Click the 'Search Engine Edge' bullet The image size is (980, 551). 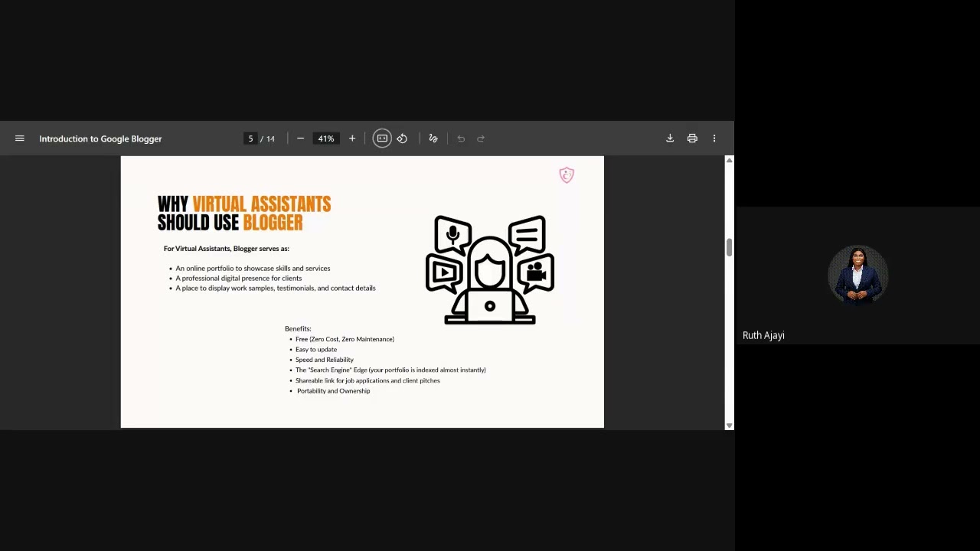click(x=390, y=370)
